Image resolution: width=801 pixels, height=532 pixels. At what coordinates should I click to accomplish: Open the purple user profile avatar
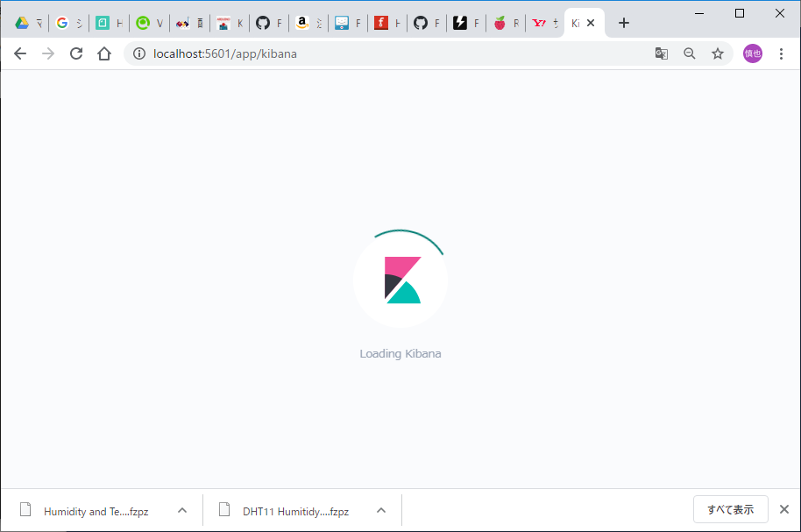tap(753, 53)
